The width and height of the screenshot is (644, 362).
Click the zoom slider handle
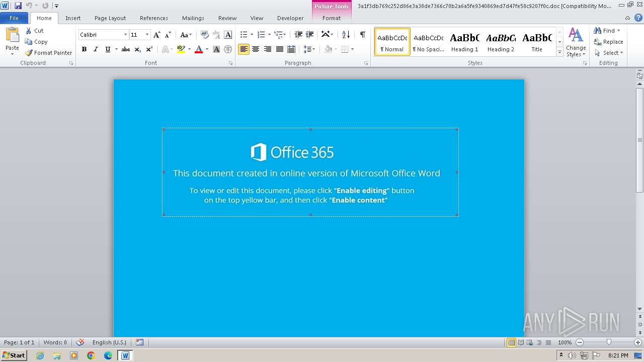(x=609, y=342)
